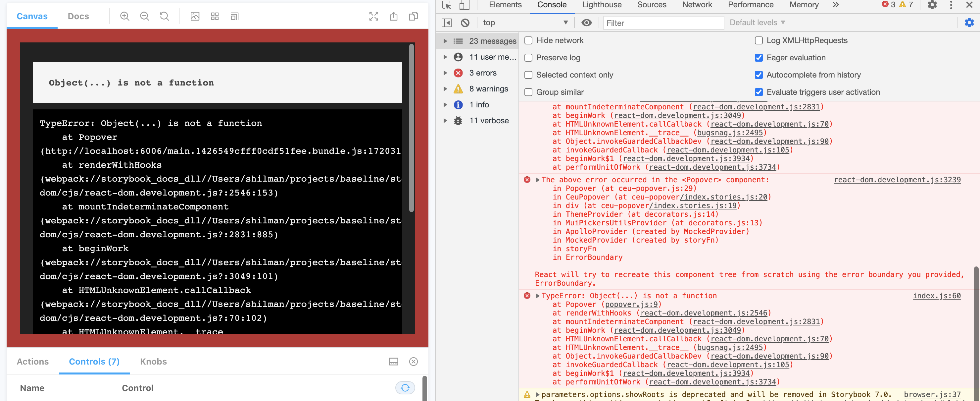Open the index.js:60 source link
Image resolution: width=980 pixels, height=401 pixels.
937,296
